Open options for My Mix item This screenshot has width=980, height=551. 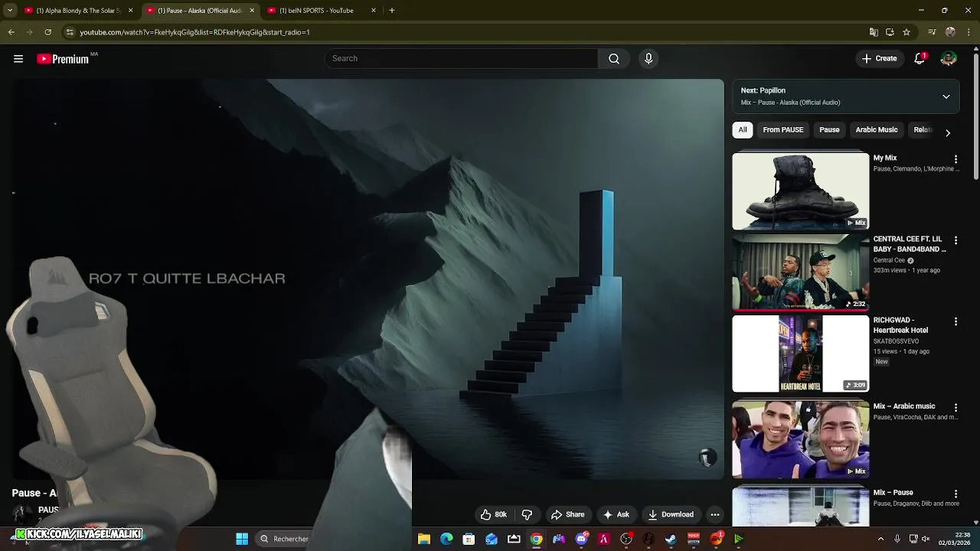(955, 159)
